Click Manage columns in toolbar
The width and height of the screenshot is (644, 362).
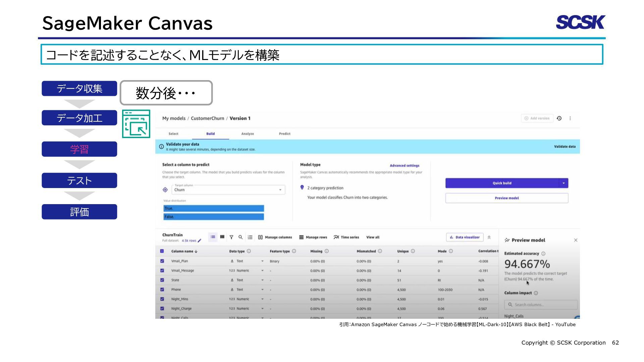coord(275,237)
